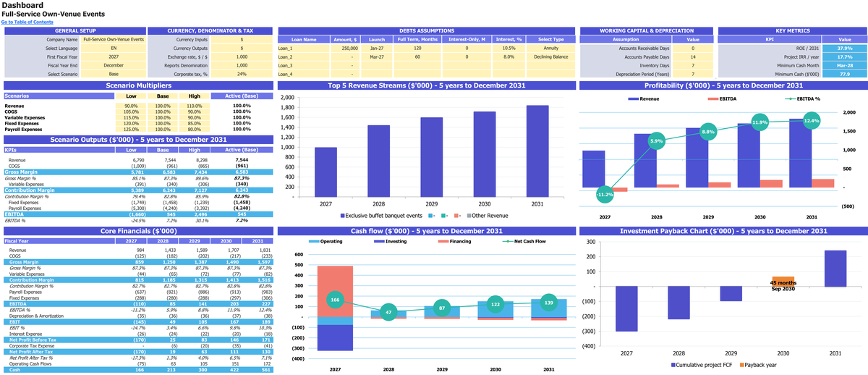Click the 2027 bar in Top 5 Revenue Streams
Screen dimensions: 868x375
[x=325, y=172]
